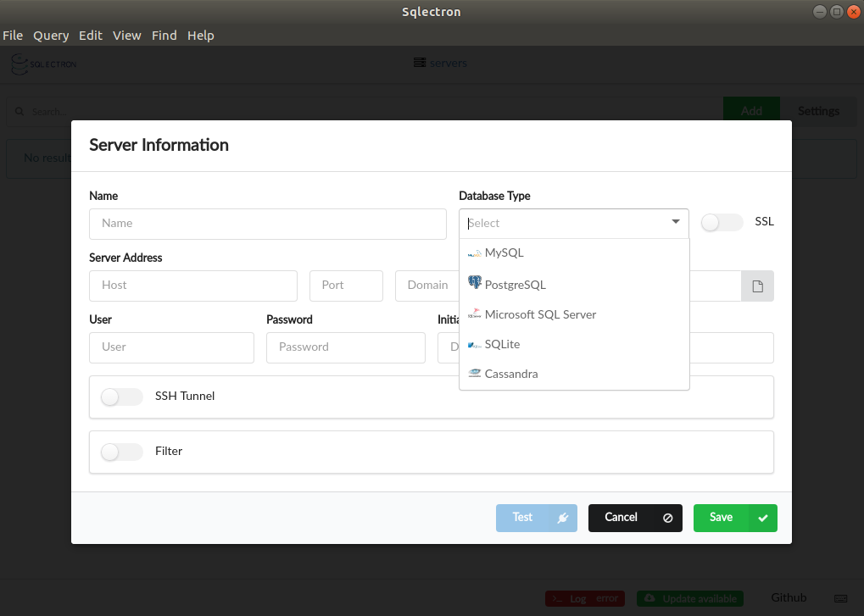
Task: Click the cloud download icon
Action: click(649, 598)
